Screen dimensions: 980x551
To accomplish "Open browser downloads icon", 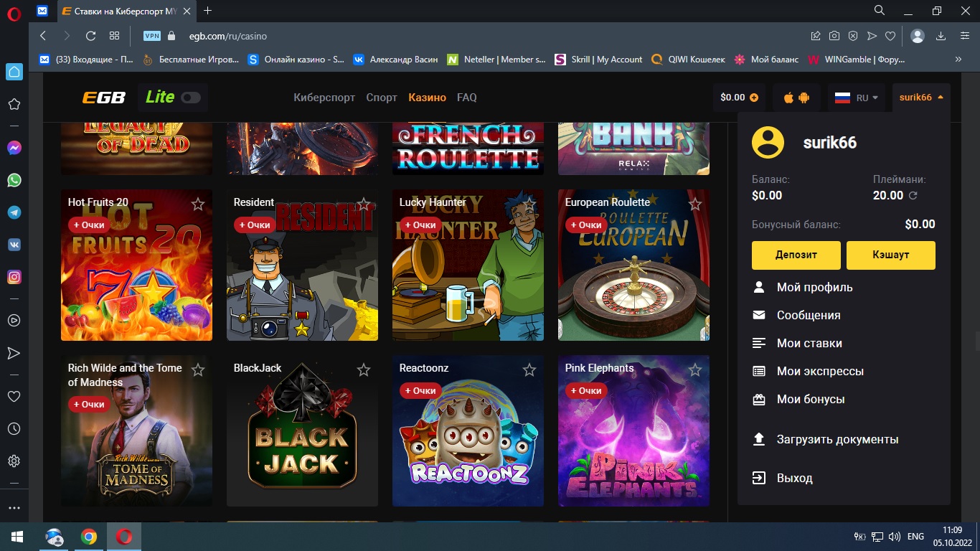I will click(x=942, y=36).
